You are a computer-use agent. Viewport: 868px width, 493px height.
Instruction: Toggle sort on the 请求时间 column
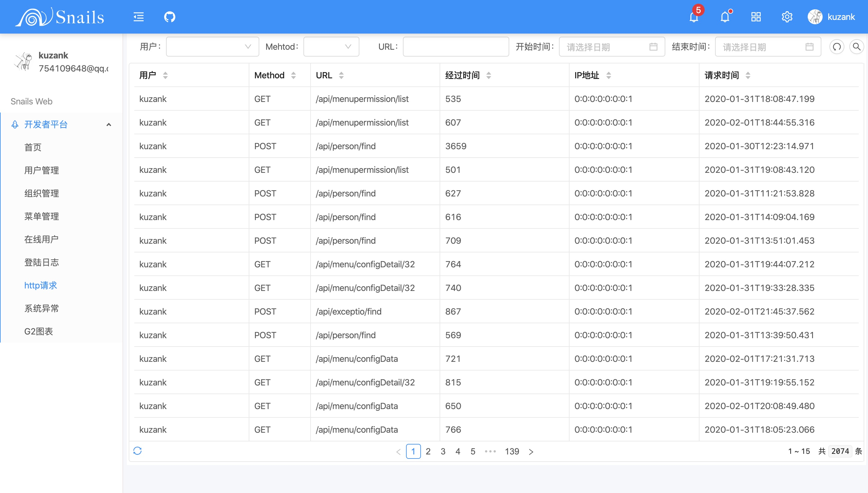(x=748, y=75)
